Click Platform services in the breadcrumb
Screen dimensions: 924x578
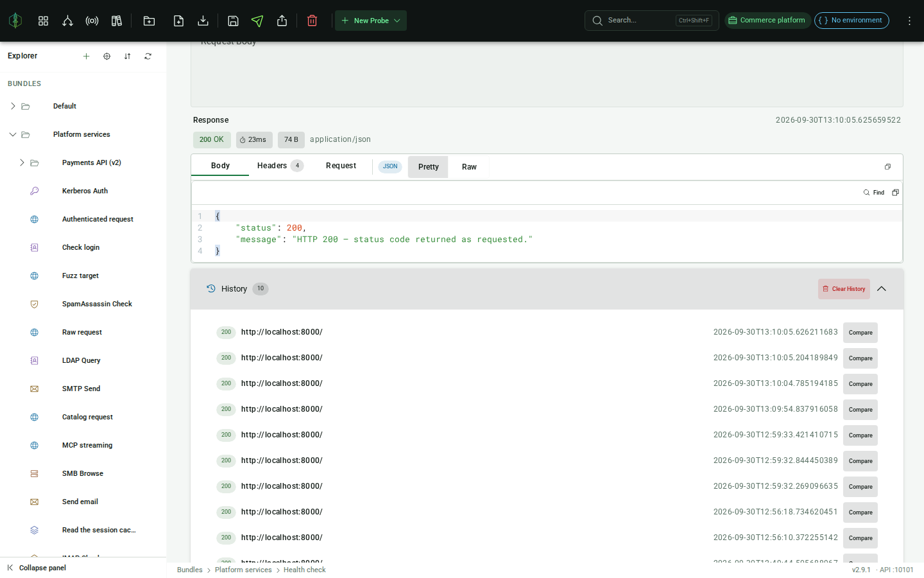243,570
